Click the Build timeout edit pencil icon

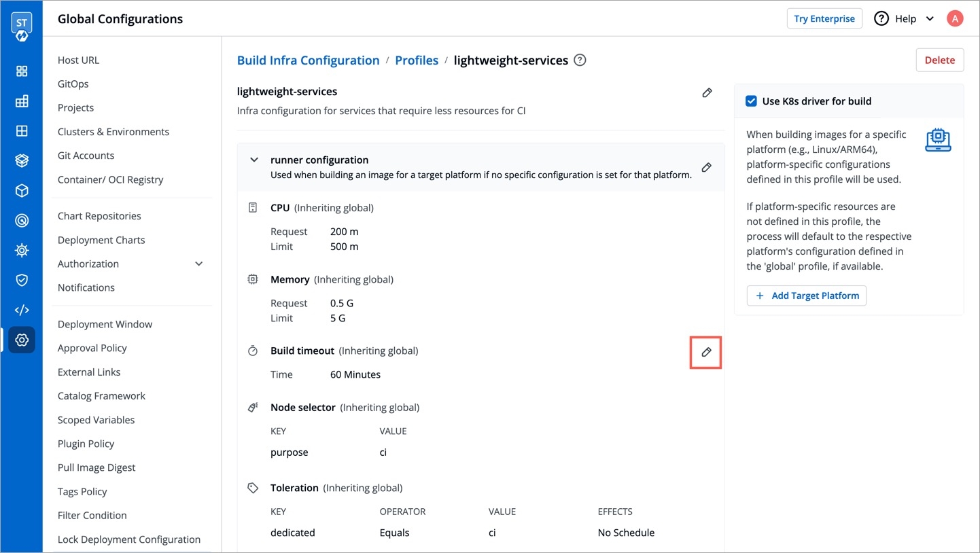point(706,352)
